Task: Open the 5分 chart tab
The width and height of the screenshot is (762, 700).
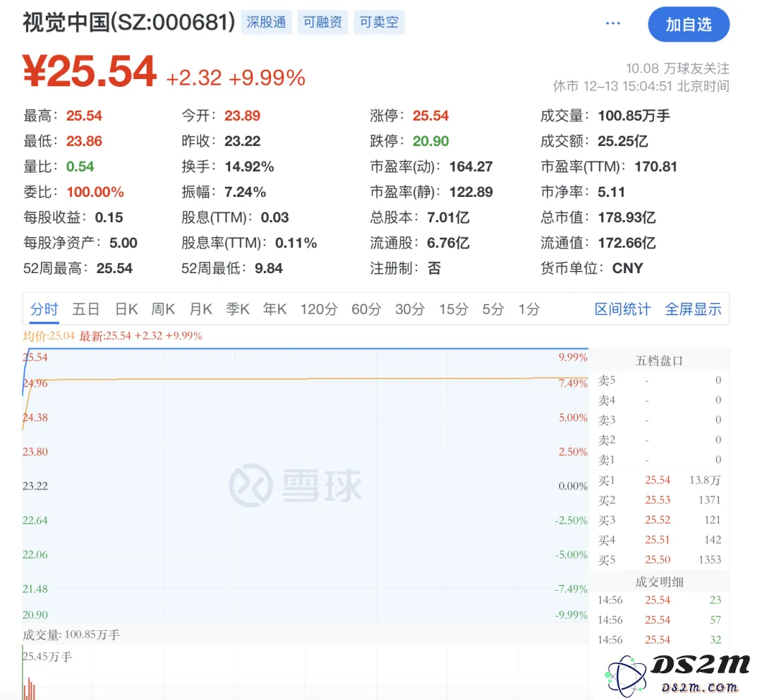Action: (493, 309)
